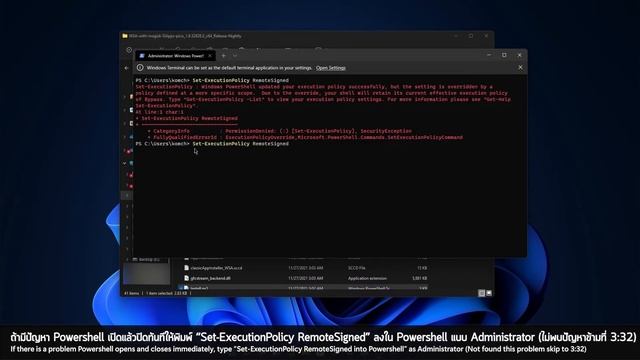640x360 pixels.
Task: Click the back arrow in File Explorer
Action: [127, 68]
